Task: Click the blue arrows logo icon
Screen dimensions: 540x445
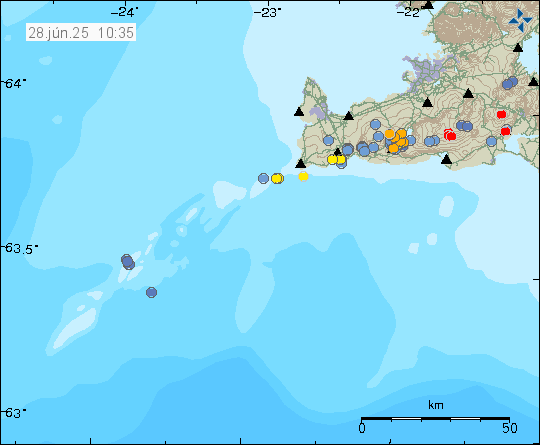Action: click(520, 21)
